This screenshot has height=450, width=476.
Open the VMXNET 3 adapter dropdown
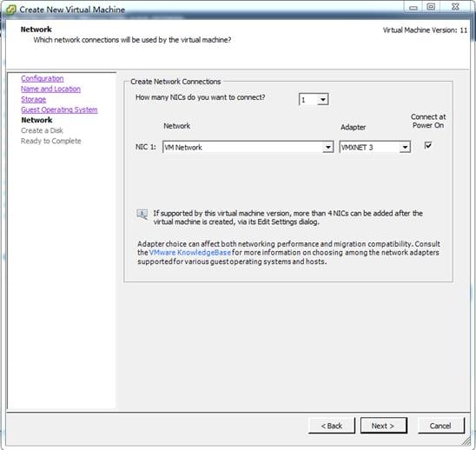tap(405, 148)
